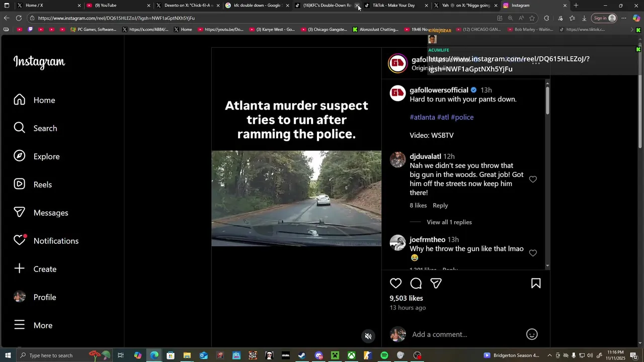
Task: Share the reel via paper plane icon
Action: click(x=436, y=284)
